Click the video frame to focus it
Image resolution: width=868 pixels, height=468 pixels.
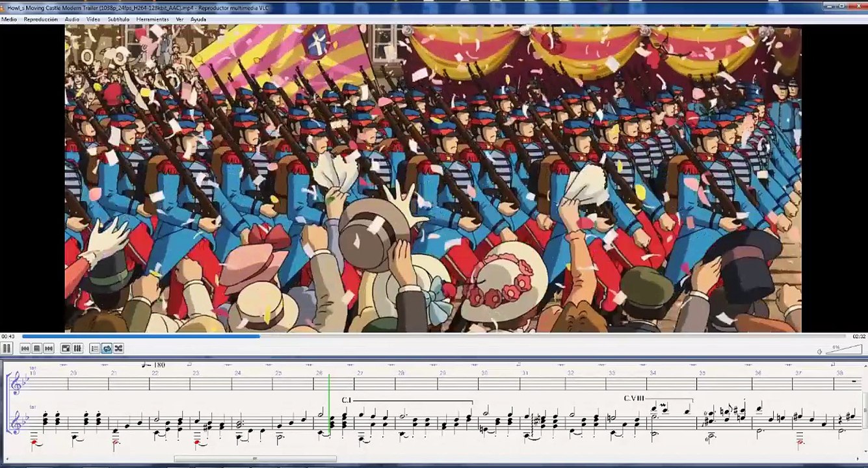(433, 179)
